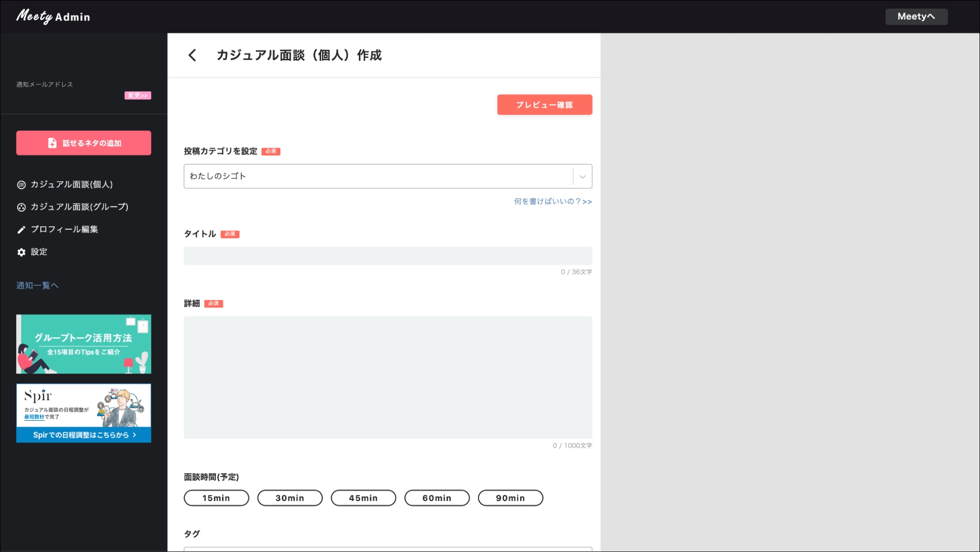The image size is (980, 552).
Task: Open settings via the gear icon
Action: point(21,251)
